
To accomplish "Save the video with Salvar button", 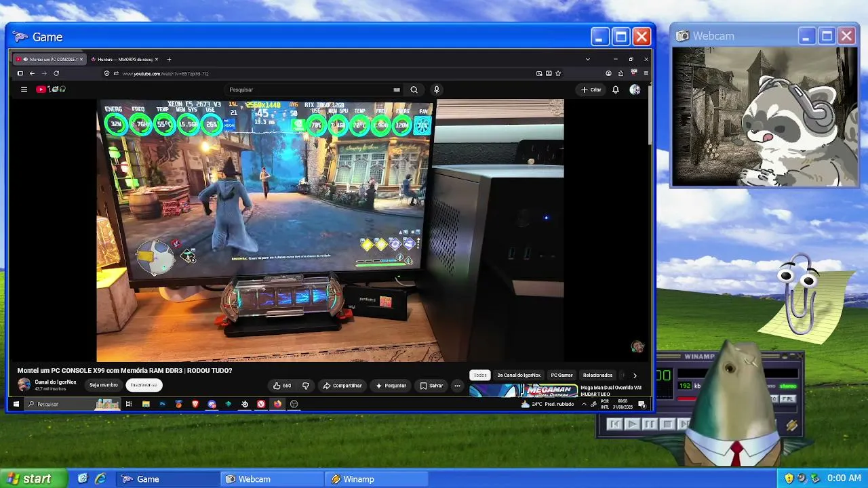I will (x=431, y=386).
